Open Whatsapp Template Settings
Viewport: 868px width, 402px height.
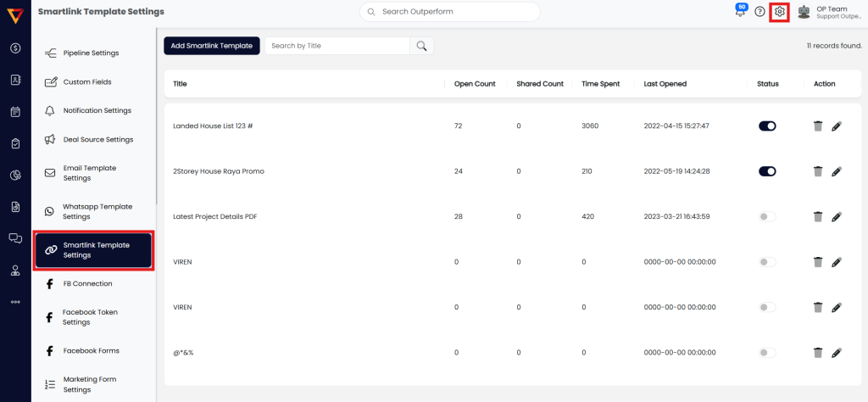(x=97, y=211)
